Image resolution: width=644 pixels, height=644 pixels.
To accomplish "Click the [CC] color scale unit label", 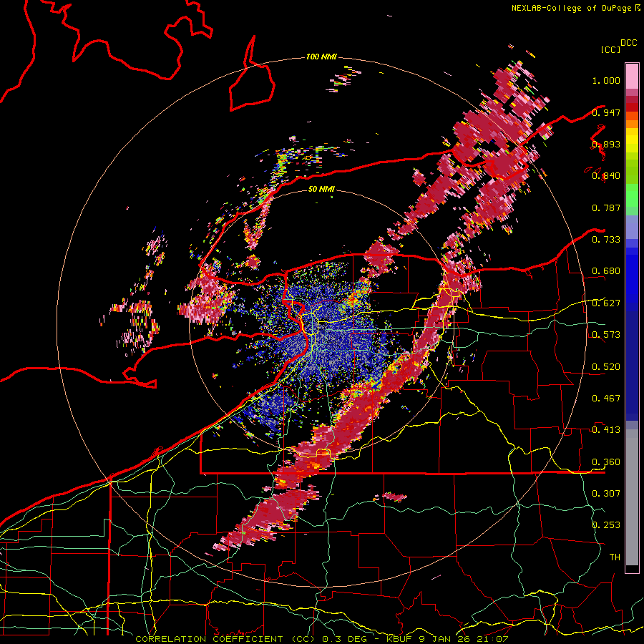I will click(610, 49).
